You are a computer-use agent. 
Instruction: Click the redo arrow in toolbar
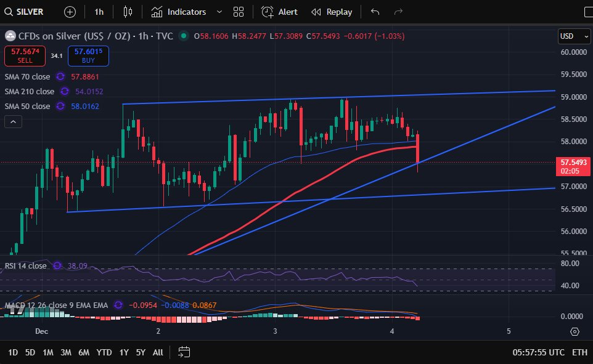pyautogui.click(x=398, y=12)
